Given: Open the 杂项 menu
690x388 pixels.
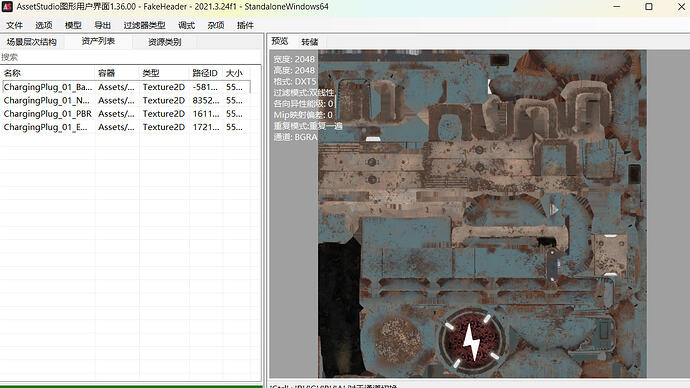Looking at the screenshot, I should click(x=216, y=25).
